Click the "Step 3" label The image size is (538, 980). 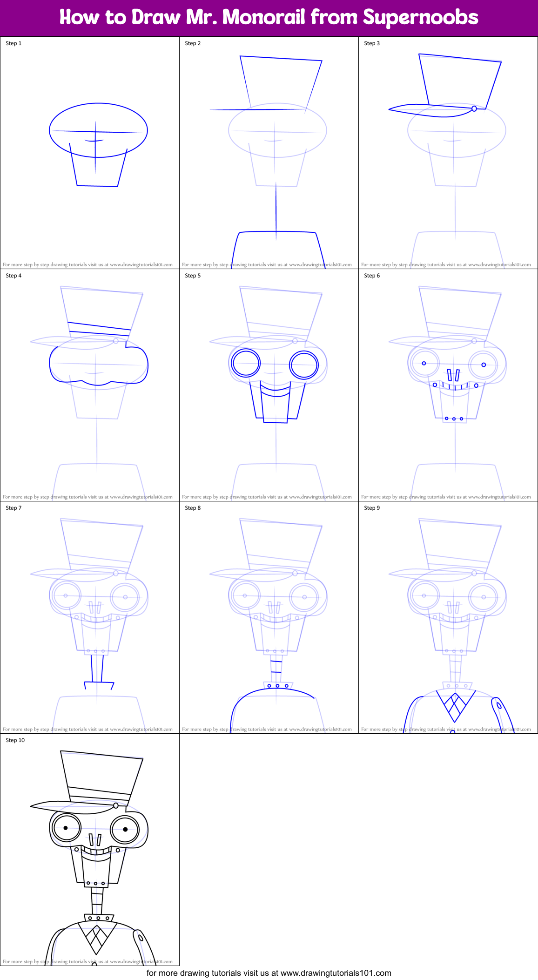pos(372,43)
